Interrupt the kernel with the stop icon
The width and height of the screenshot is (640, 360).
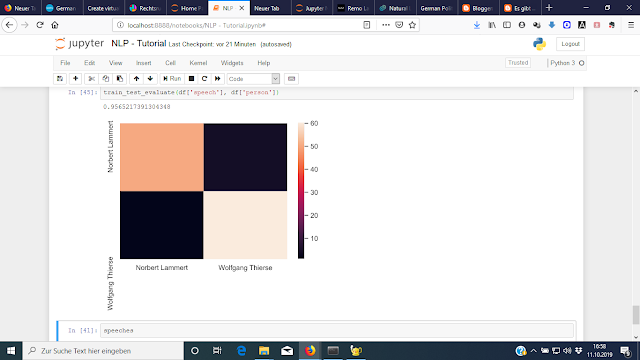click(x=191, y=79)
